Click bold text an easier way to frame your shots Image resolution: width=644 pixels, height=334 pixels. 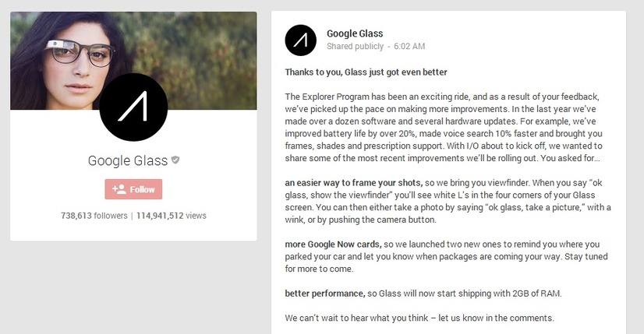click(354, 183)
